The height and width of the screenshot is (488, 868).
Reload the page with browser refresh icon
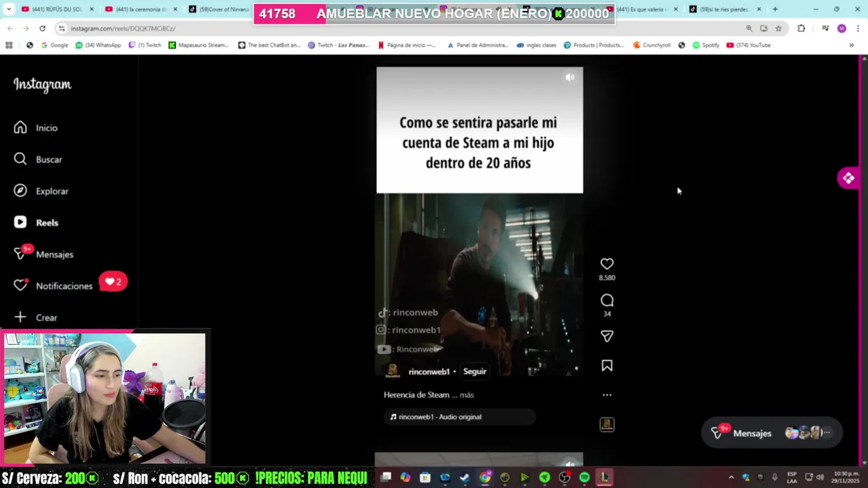42,28
